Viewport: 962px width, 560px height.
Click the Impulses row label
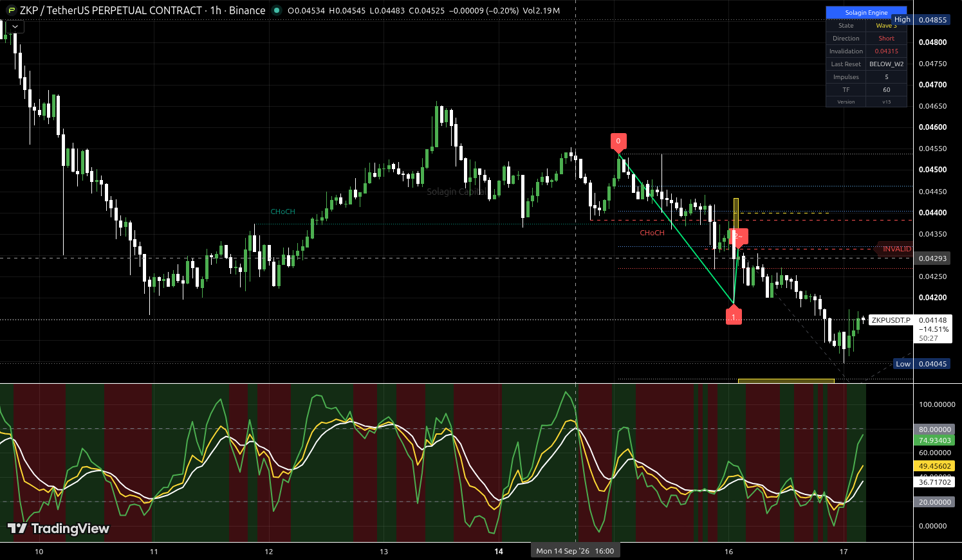[846, 77]
